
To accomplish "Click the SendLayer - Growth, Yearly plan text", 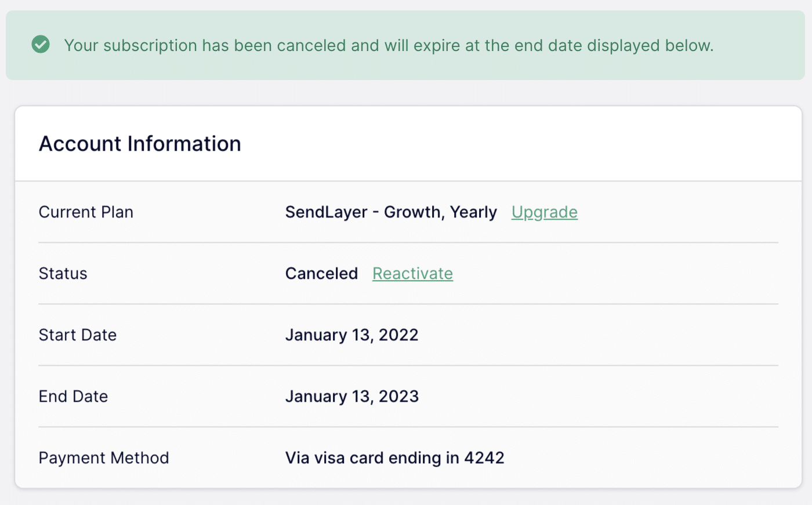I will coord(390,212).
